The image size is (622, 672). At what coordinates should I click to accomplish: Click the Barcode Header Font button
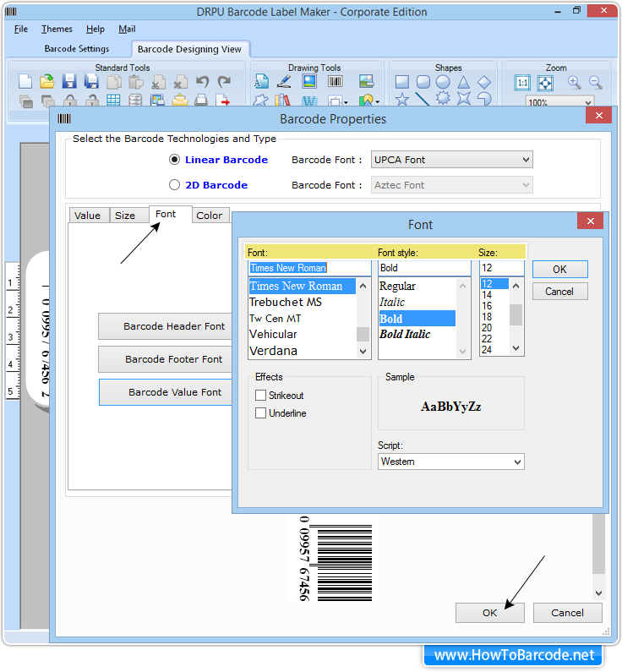[x=166, y=326]
